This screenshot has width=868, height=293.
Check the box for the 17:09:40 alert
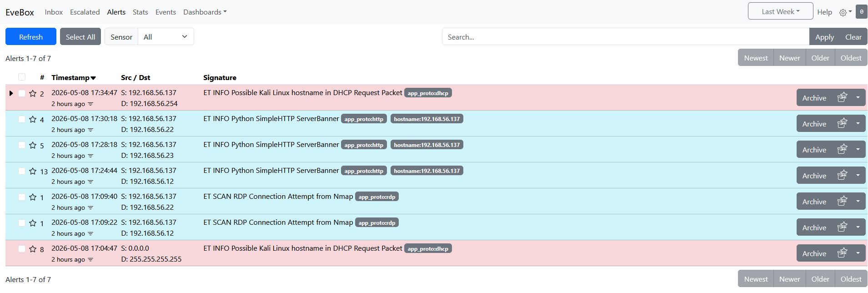22,197
